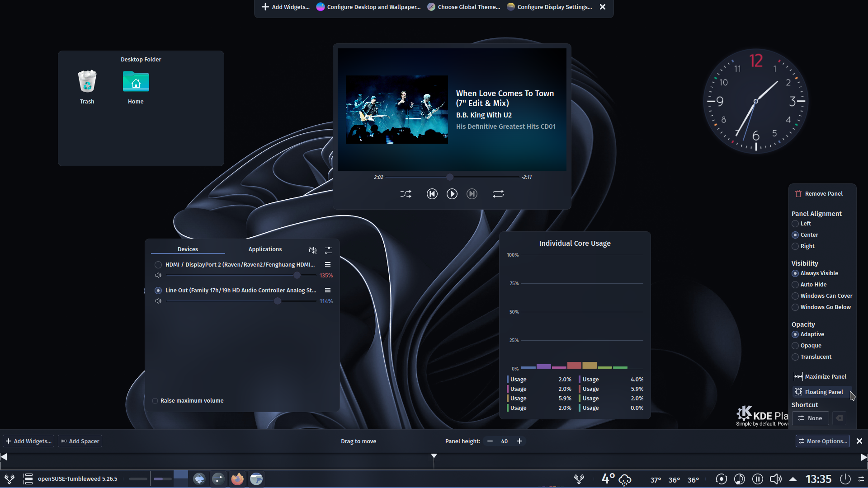Clear the shortcut with the backspace icon
The image size is (868, 488).
(x=839, y=418)
